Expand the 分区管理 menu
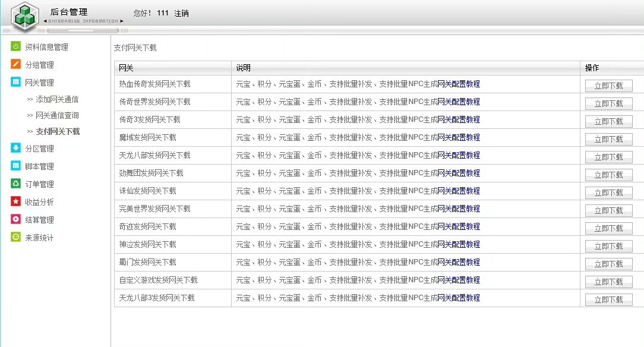The height and width of the screenshot is (347, 644). [x=39, y=149]
